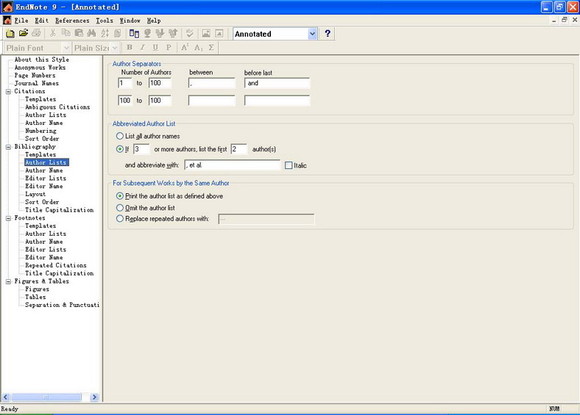This screenshot has height=415, width=580.
Task: Open the Annotated style dropdown
Action: click(x=312, y=34)
